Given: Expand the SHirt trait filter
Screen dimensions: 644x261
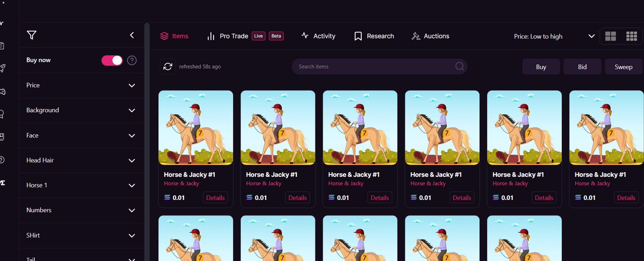Looking at the screenshot, I should coord(81,235).
